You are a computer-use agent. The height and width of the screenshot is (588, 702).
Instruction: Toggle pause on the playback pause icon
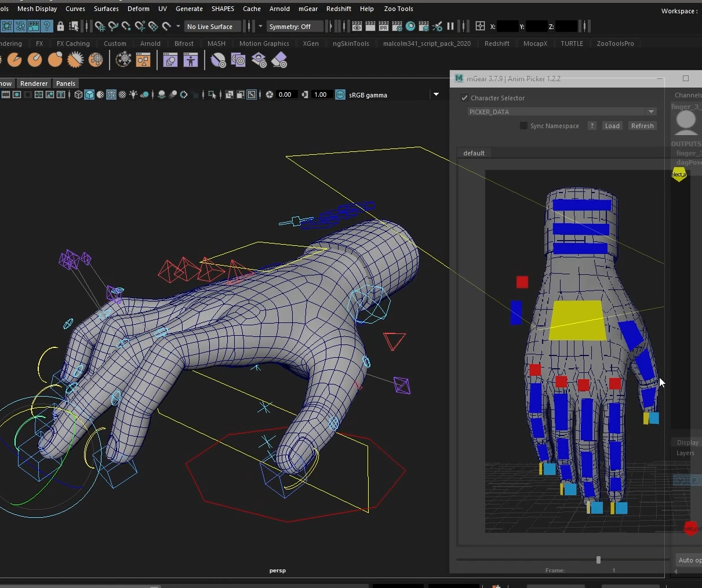point(450,26)
